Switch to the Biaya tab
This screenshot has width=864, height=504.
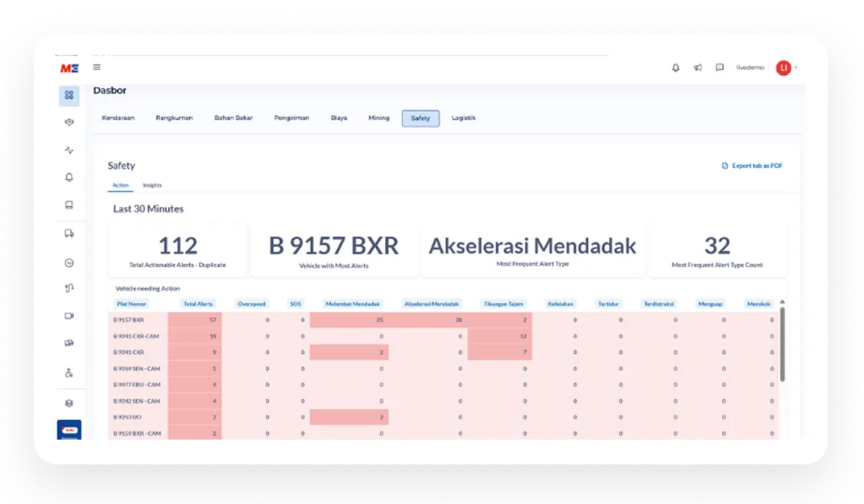[339, 118]
